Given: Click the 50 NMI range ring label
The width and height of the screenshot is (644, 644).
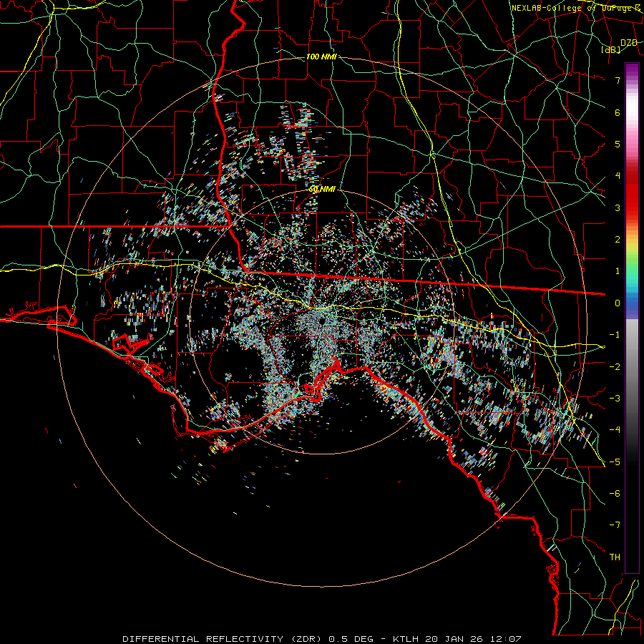Looking at the screenshot, I should point(322,190).
